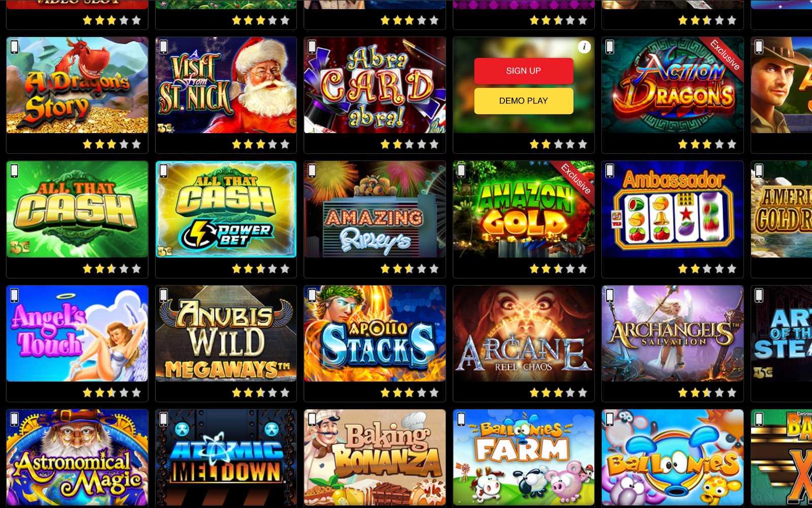
Task: Click the mobile icon on Balloonies Farm tile
Action: pos(461,419)
